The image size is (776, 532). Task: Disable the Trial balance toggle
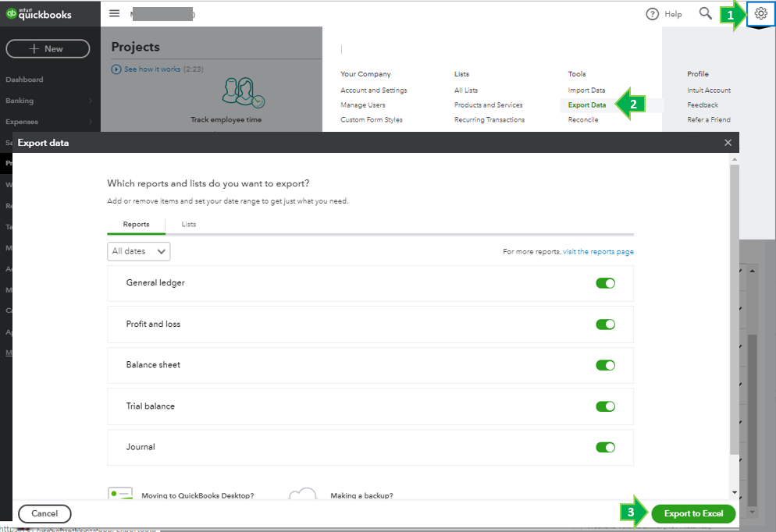(605, 406)
